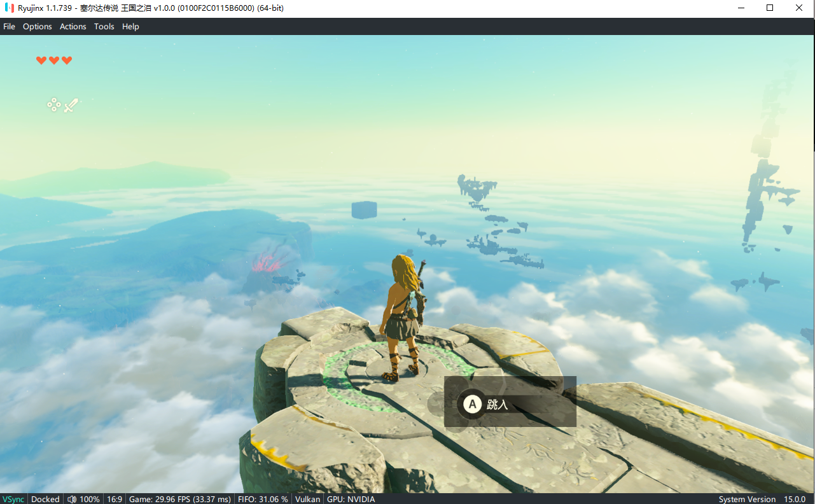Click the 跳入 jump prompt text

coord(498,403)
